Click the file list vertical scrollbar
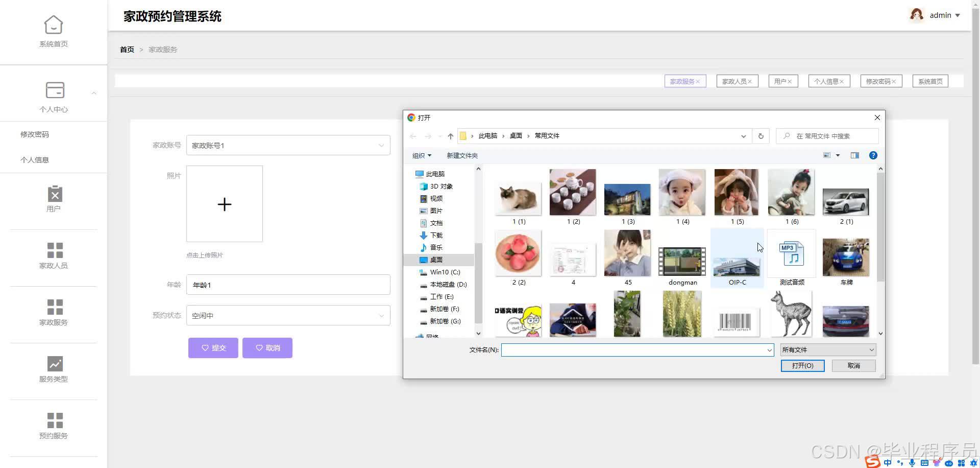Screen dimensions: 980x468 pos(880,227)
